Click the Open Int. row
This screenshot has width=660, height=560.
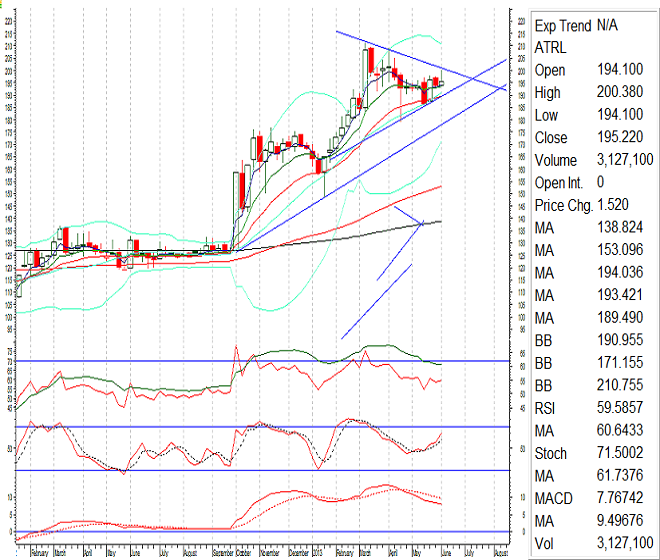click(x=590, y=182)
